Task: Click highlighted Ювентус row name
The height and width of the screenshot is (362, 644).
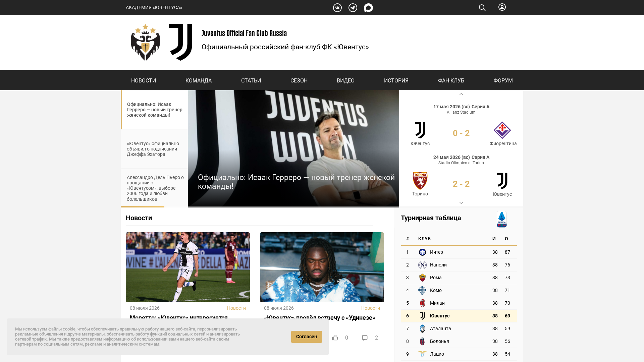Action: tap(440, 316)
